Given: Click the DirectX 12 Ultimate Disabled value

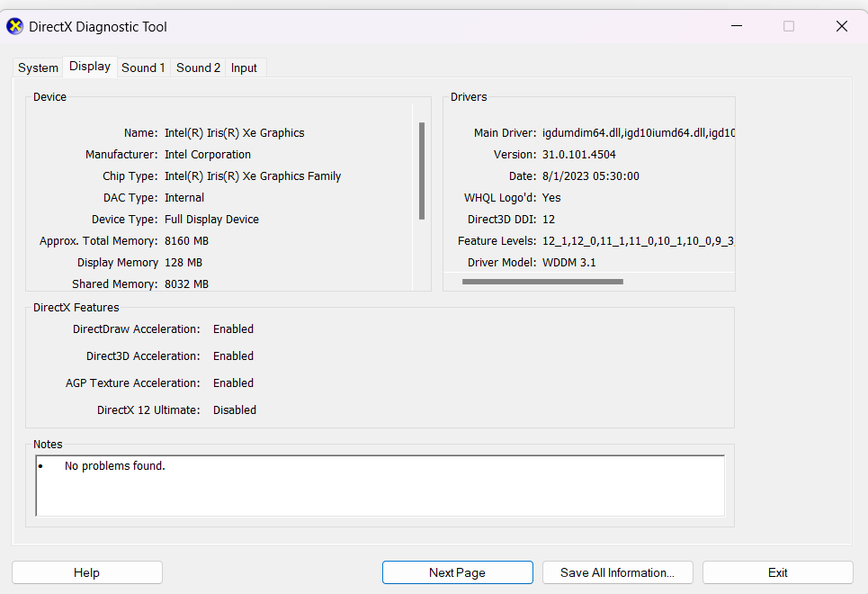Looking at the screenshot, I should coord(235,410).
